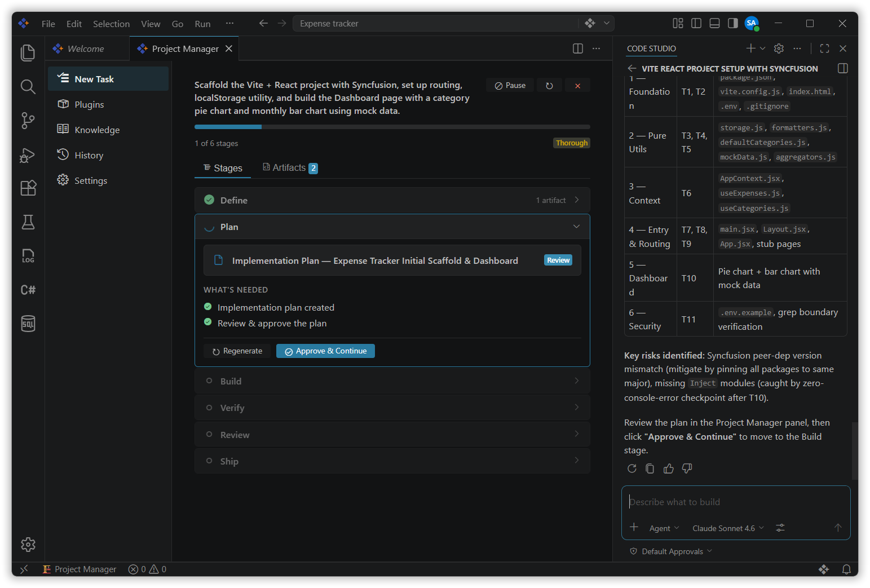Open the new chat options chevron

point(763,48)
